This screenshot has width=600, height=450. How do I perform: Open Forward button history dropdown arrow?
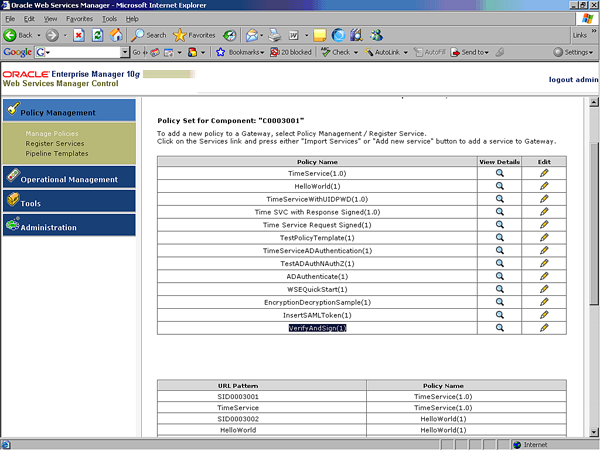point(65,35)
